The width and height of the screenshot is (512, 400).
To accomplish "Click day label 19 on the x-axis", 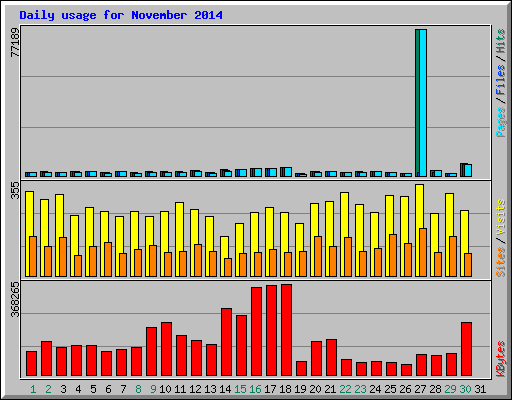I will (x=300, y=389).
